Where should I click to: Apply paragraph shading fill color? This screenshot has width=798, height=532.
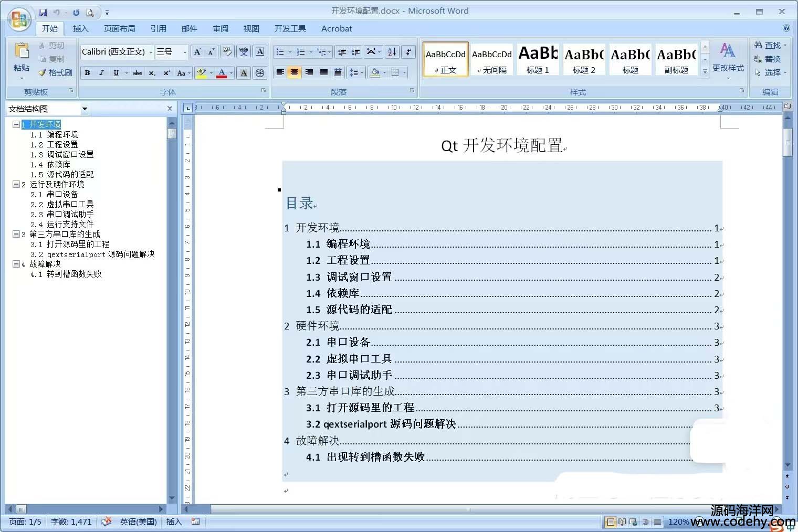click(375, 72)
